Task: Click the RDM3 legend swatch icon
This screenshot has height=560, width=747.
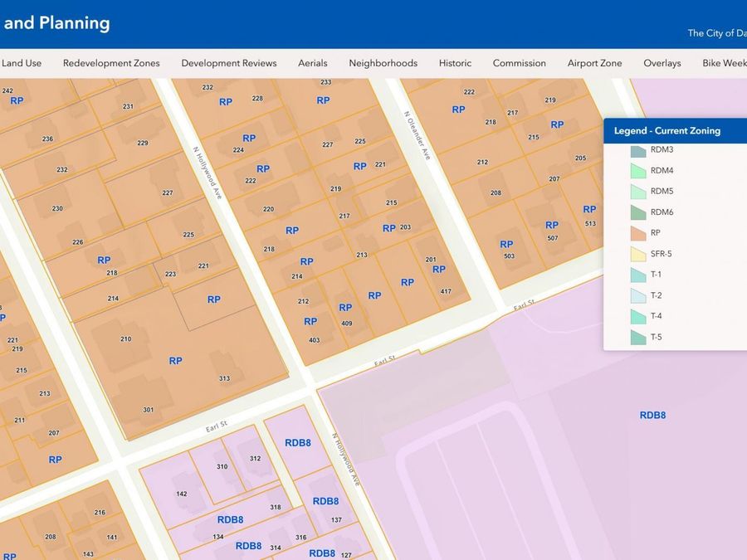Action: (x=638, y=151)
